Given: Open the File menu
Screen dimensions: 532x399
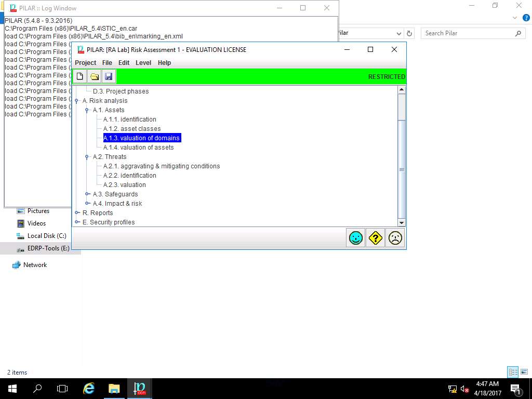Looking at the screenshot, I should point(107,63).
